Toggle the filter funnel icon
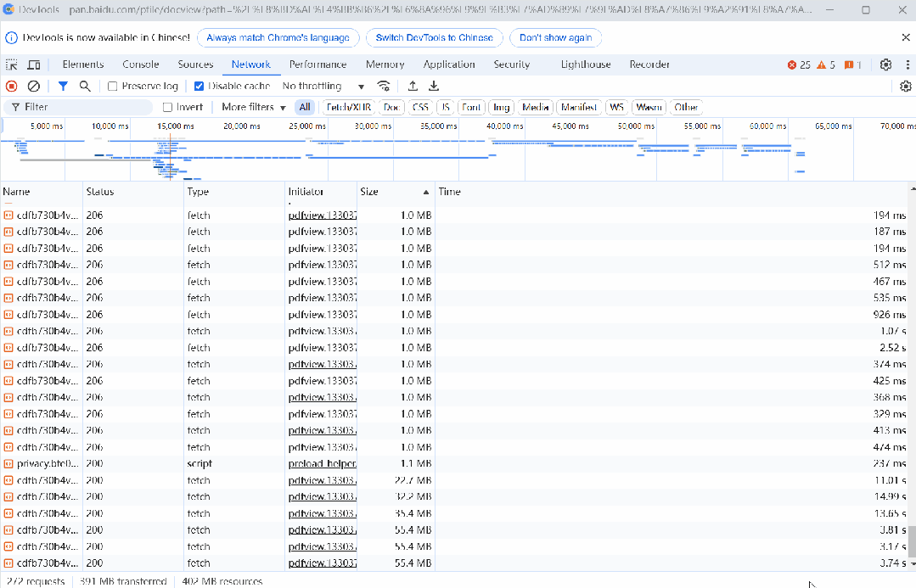Image resolution: width=916 pixels, height=588 pixels. pos(63,86)
